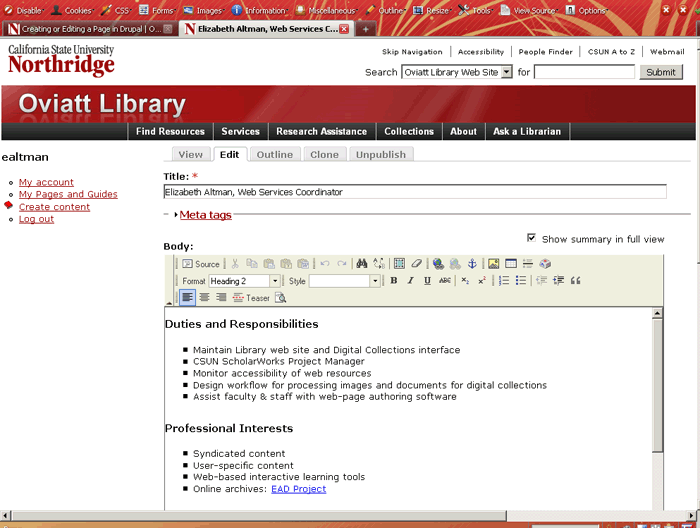Click the Insert Link globe icon

(438, 264)
